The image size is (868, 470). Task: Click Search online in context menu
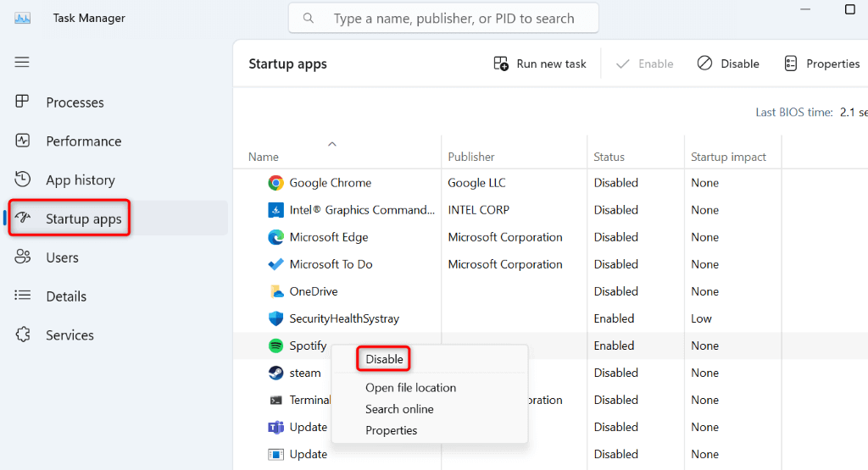[x=399, y=409]
